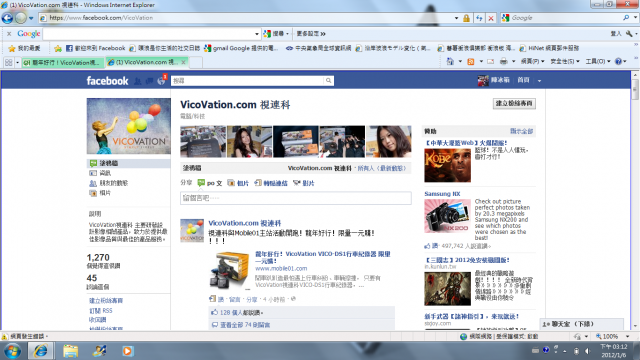This screenshot has width=640, height=360.
Task: Open the 安全性(S) Safety menu
Action: coord(564,61)
